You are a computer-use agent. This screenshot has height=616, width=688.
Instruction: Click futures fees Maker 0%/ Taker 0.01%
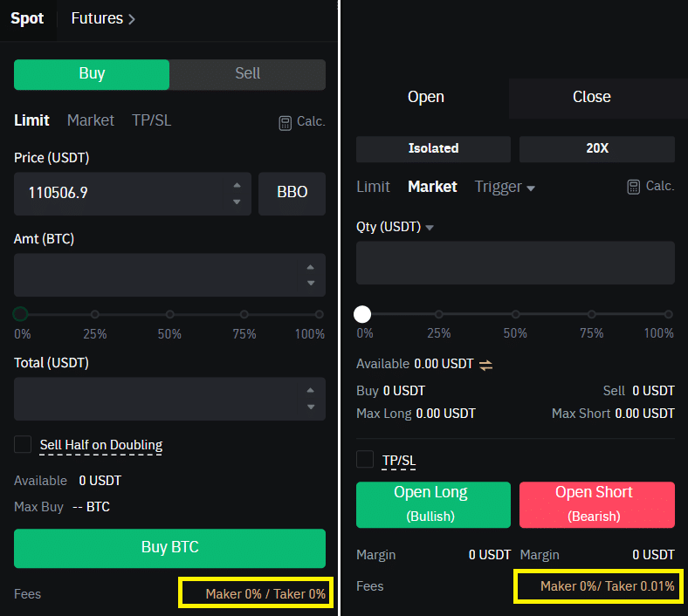(608, 586)
